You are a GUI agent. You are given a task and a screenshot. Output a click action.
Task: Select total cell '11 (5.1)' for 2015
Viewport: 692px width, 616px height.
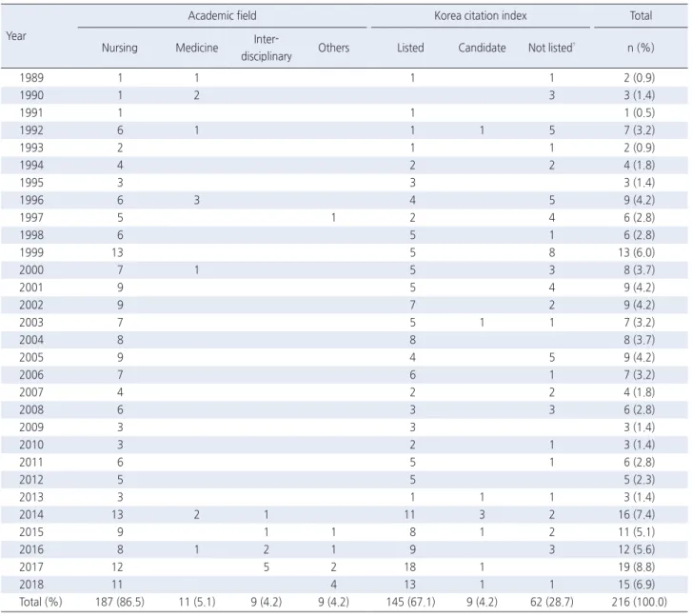(637, 532)
